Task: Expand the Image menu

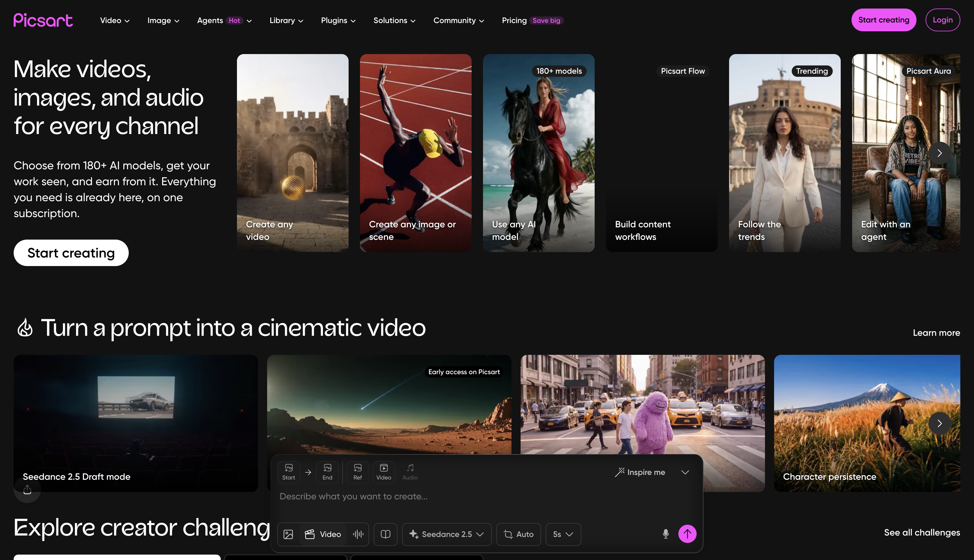Action: (x=163, y=20)
